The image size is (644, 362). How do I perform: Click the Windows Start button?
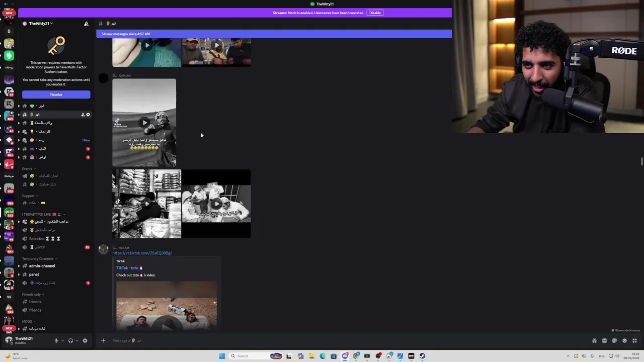click(222, 356)
